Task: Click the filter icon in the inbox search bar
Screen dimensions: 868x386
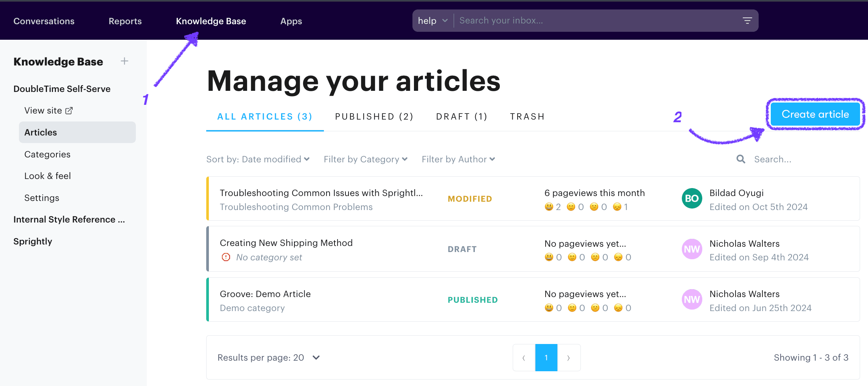Action: click(747, 20)
